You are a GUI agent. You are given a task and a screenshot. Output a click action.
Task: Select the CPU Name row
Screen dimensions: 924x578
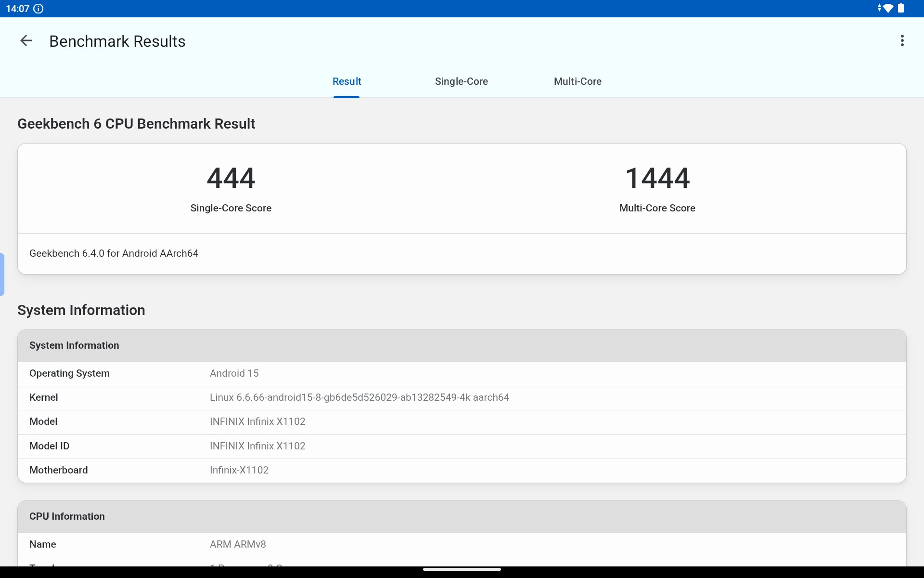pyautogui.click(x=462, y=545)
